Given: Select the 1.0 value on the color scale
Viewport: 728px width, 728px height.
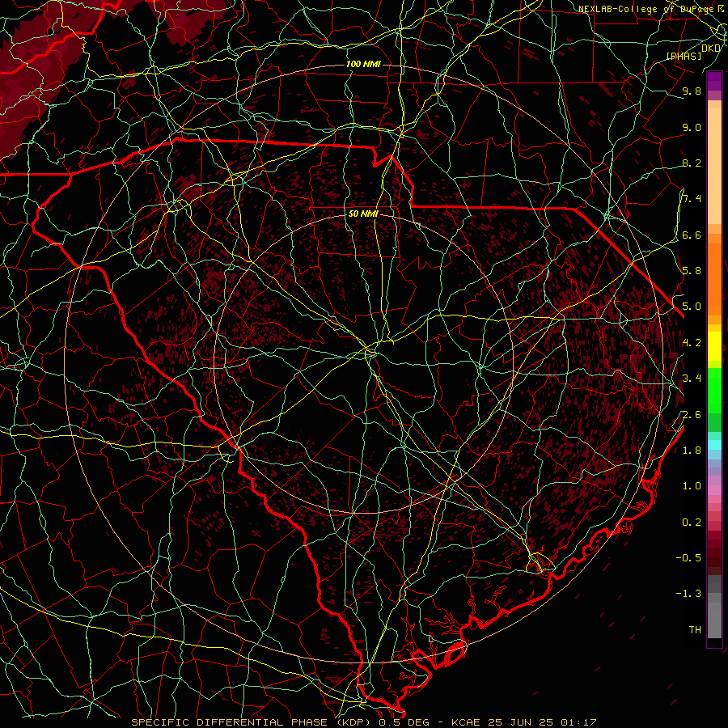Looking at the screenshot, I should [692, 486].
